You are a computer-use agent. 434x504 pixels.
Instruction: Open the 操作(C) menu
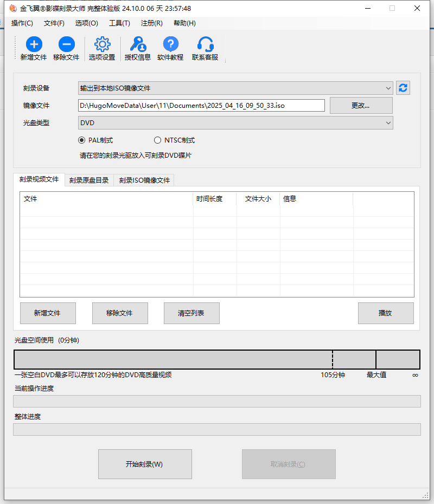point(22,23)
